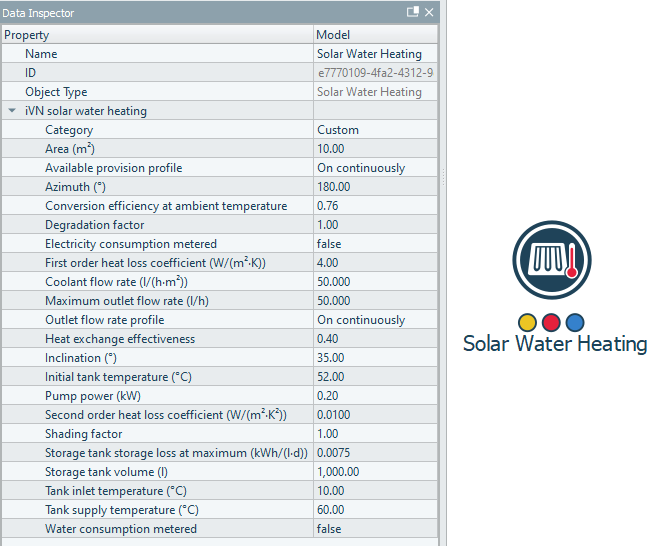Select Coolant flow rate label
Image resolution: width=656 pixels, height=546 pixels.
[x=116, y=282]
